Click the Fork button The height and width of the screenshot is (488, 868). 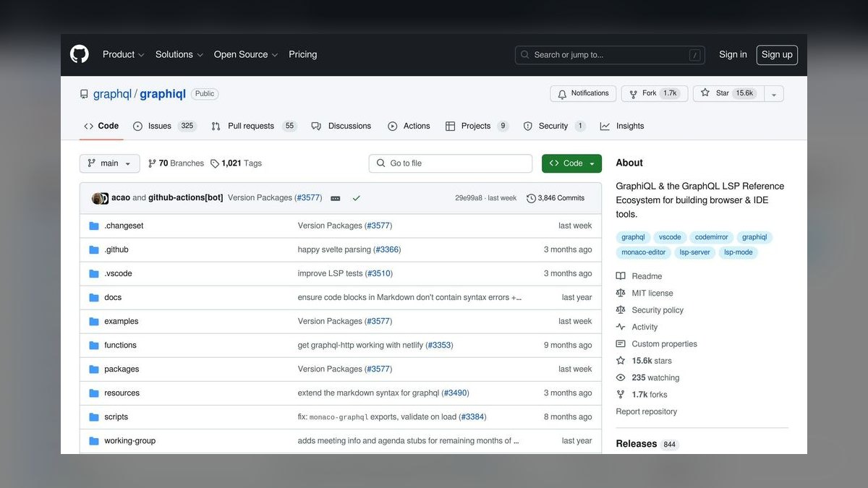(x=653, y=94)
